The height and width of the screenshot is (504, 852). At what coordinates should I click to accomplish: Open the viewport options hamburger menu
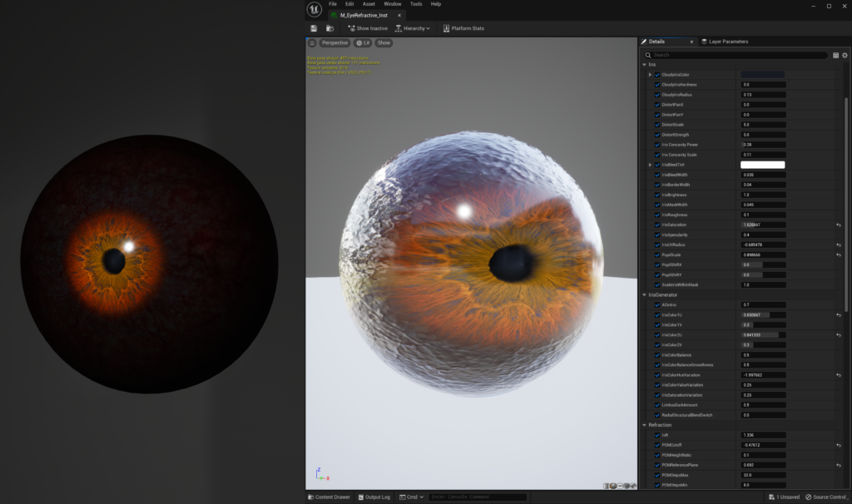tap(312, 42)
